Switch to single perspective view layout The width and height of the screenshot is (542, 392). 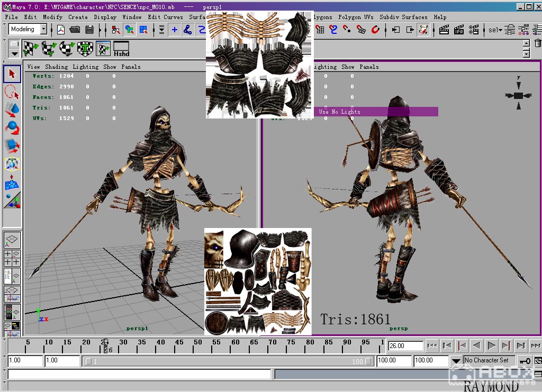click(12, 241)
